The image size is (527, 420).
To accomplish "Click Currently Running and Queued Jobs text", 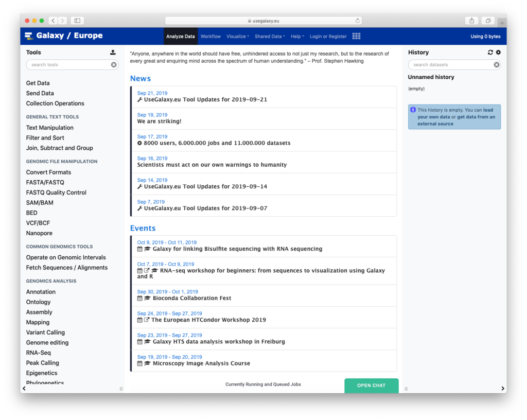I will point(263,384).
